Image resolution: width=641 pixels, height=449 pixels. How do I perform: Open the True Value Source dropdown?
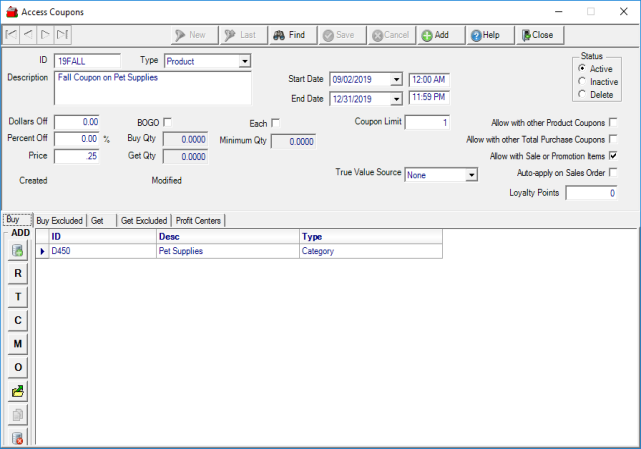pos(471,174)
